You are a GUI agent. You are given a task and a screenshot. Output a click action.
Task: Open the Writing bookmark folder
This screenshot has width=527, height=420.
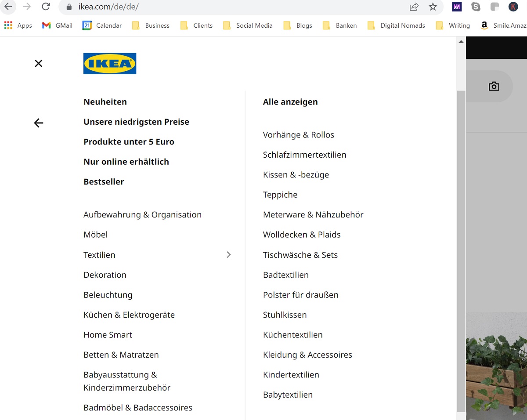453,25
